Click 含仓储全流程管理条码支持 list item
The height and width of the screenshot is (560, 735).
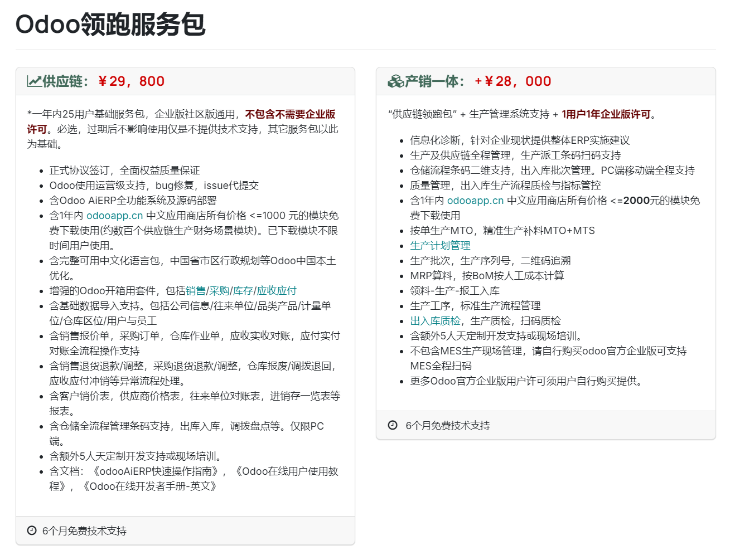[x=186, y=434]
